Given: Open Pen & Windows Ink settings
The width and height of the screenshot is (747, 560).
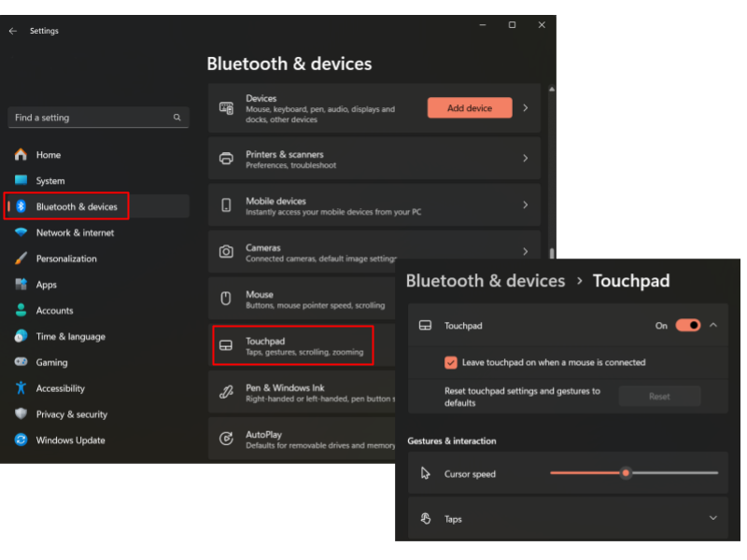Looking at the screenshot, I should [x=302, y=392].
